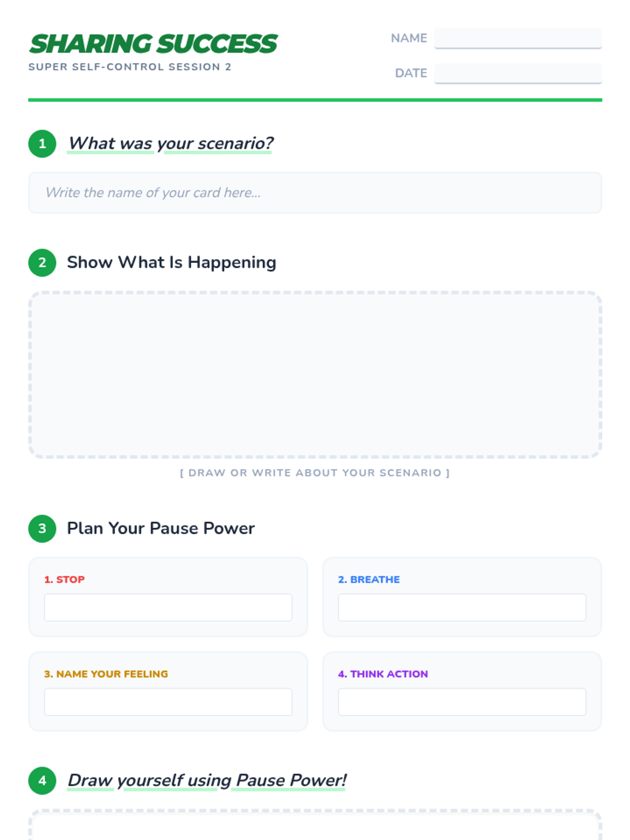Image resolution: width=630 pixels, height=840 pixels.
Task: Click the green number 4 circle
Action: (43, 780)
